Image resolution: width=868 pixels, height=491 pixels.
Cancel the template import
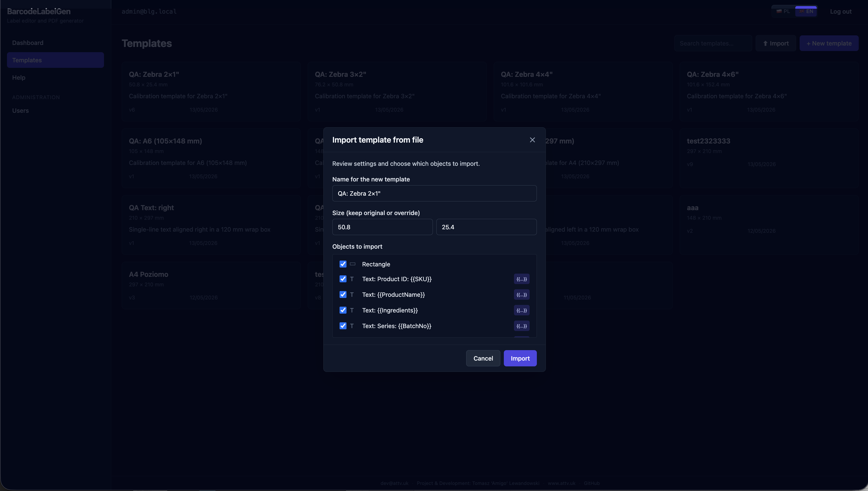coord(483,358)
